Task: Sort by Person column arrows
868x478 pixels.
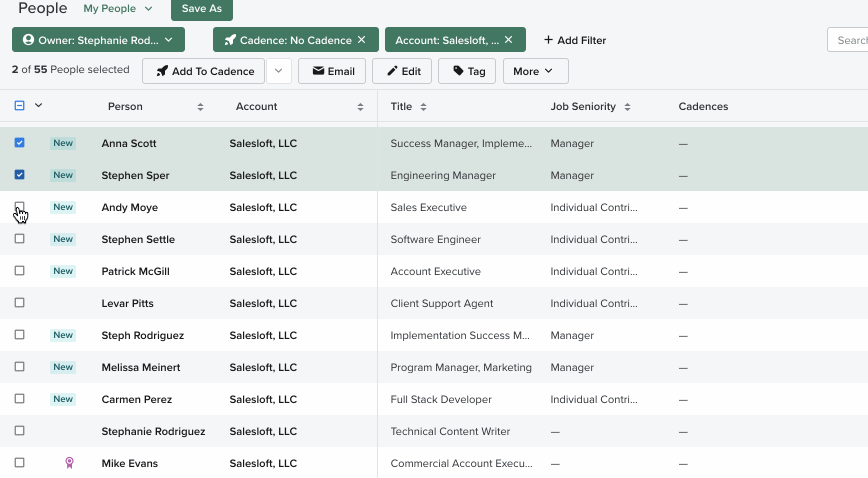Action: click(x=200, y=107)
